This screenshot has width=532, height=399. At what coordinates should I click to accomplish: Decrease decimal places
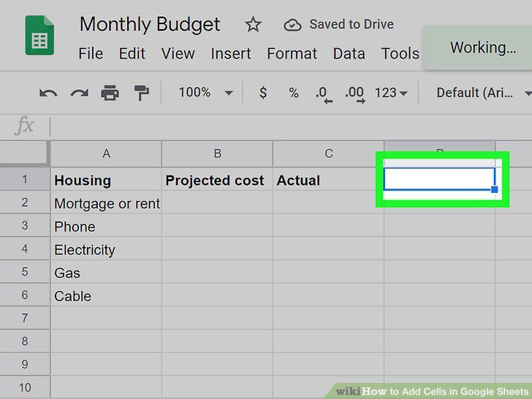[x=324, y=94]
